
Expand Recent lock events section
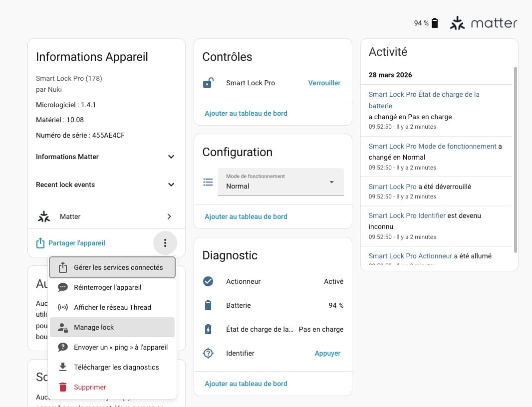click(171, 185)
